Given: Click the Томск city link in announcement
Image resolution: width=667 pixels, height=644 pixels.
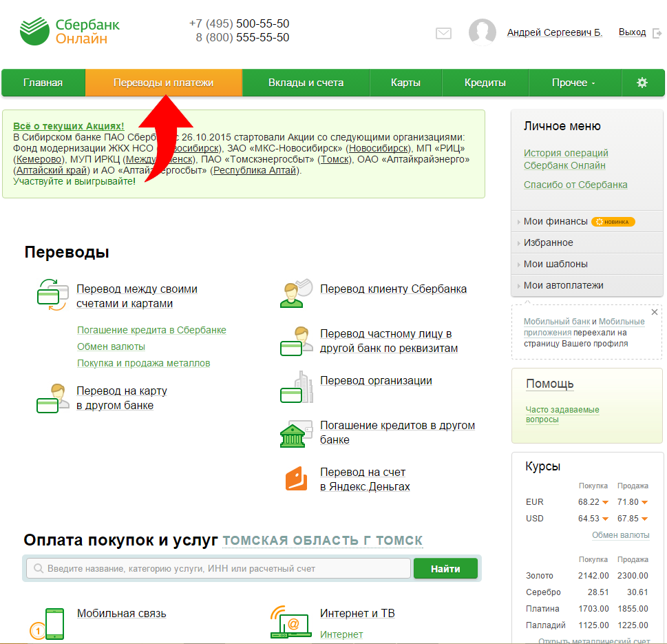Looking at the screenshot, I should (335, 159).
